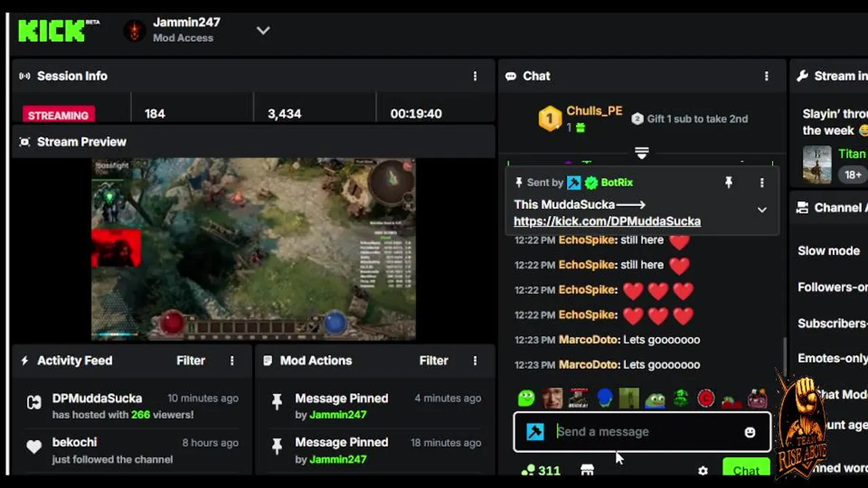Select the Pepe frog emote
Viewport: 868px width, 488px height.
(655, 399)
